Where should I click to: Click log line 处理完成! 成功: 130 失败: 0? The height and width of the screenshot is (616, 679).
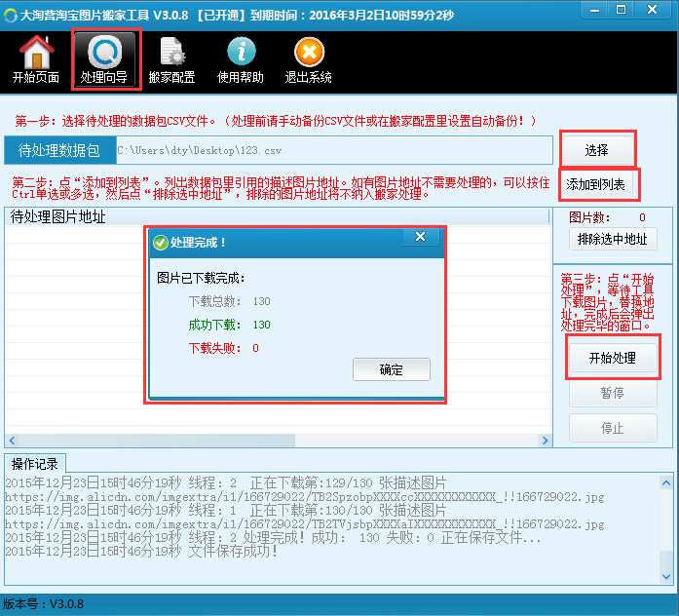click(x=273, y=538)
